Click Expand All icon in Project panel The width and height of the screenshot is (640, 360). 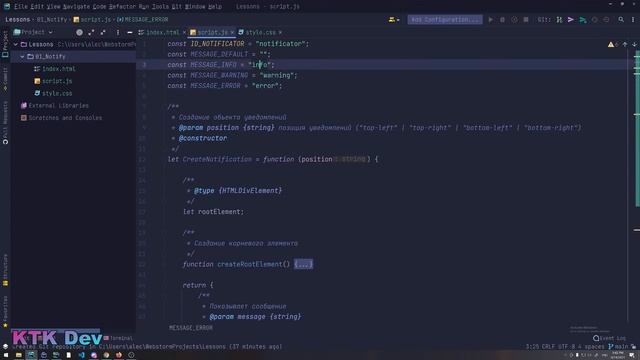pyautogui.click(x=91, y=32)
